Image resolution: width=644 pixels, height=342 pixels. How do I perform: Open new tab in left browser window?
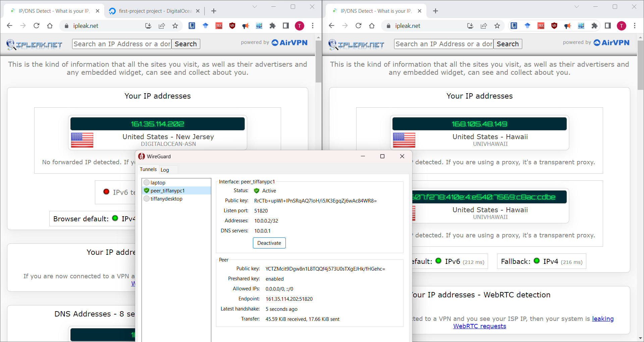214,11
